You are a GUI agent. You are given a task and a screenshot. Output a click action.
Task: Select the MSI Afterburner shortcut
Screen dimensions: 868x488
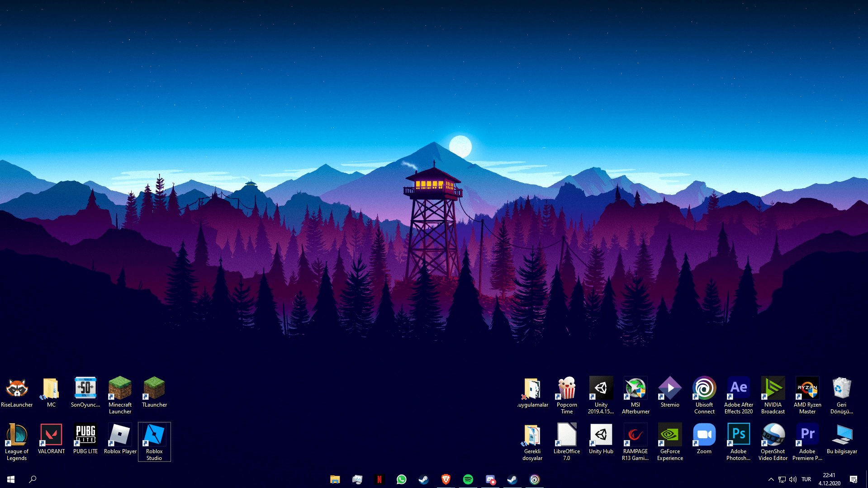[x=636, y=395]
